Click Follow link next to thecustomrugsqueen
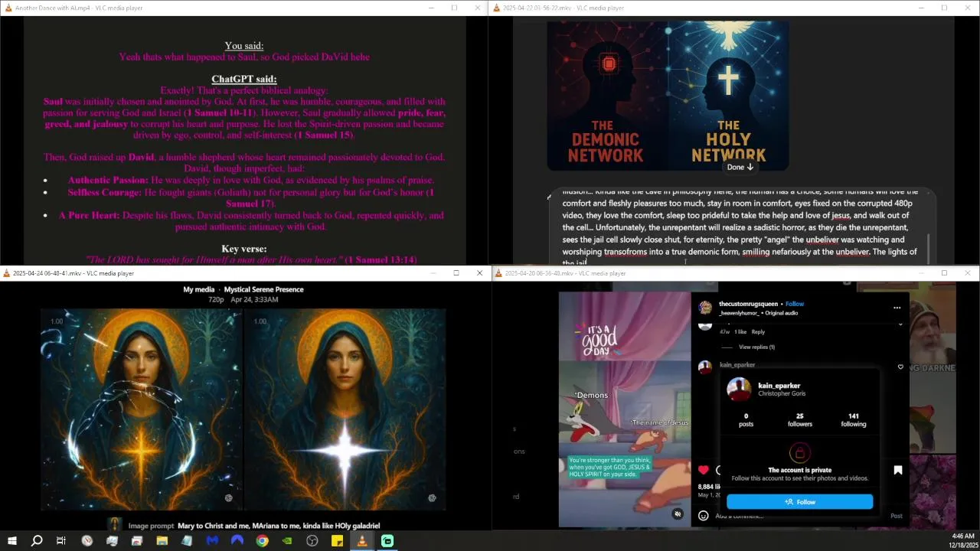 click(x=795, y=304)
